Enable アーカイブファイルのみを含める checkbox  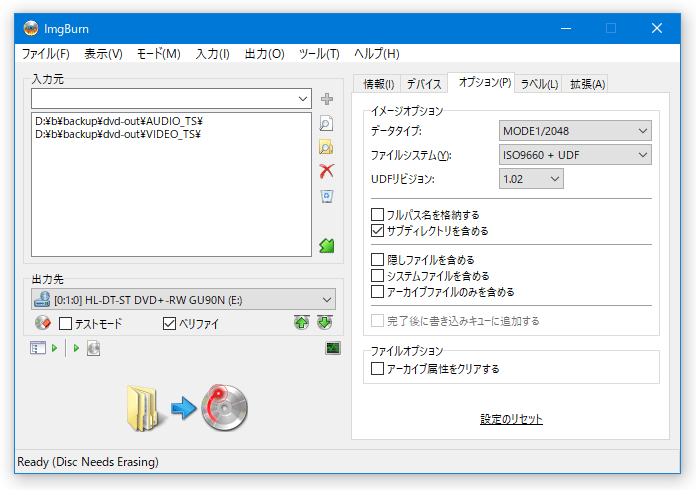click(377, 292)
